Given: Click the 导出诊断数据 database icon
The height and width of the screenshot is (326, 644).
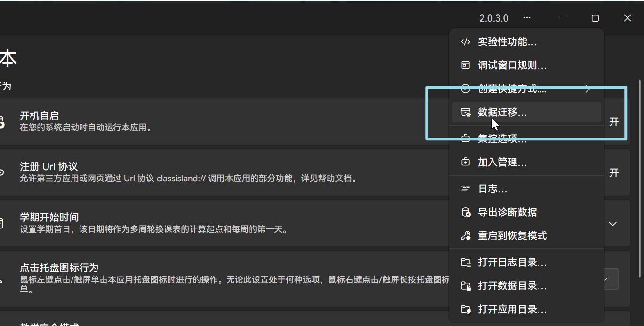Looking at the screenshot, I should (x=465, y=212).
